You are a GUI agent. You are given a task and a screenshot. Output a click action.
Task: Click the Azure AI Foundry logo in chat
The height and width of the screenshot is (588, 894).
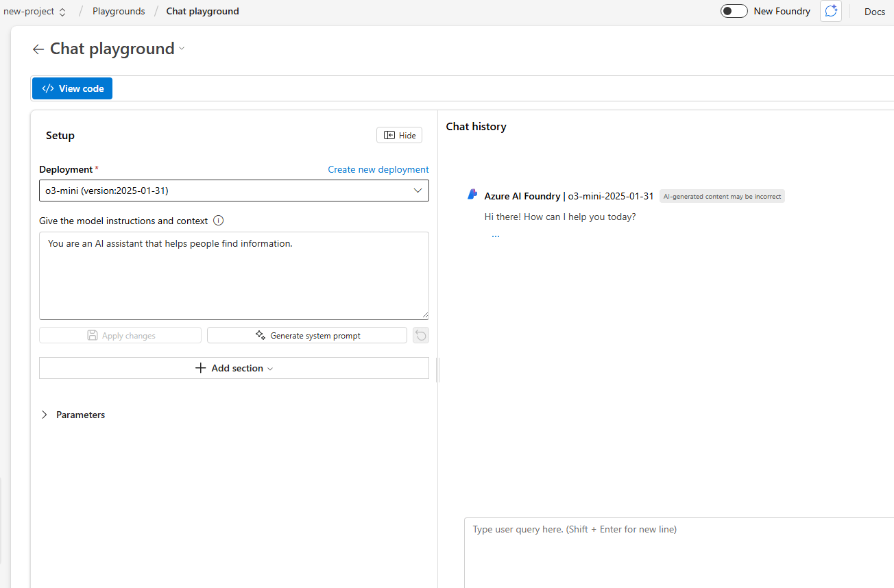[x=472, y=195]
